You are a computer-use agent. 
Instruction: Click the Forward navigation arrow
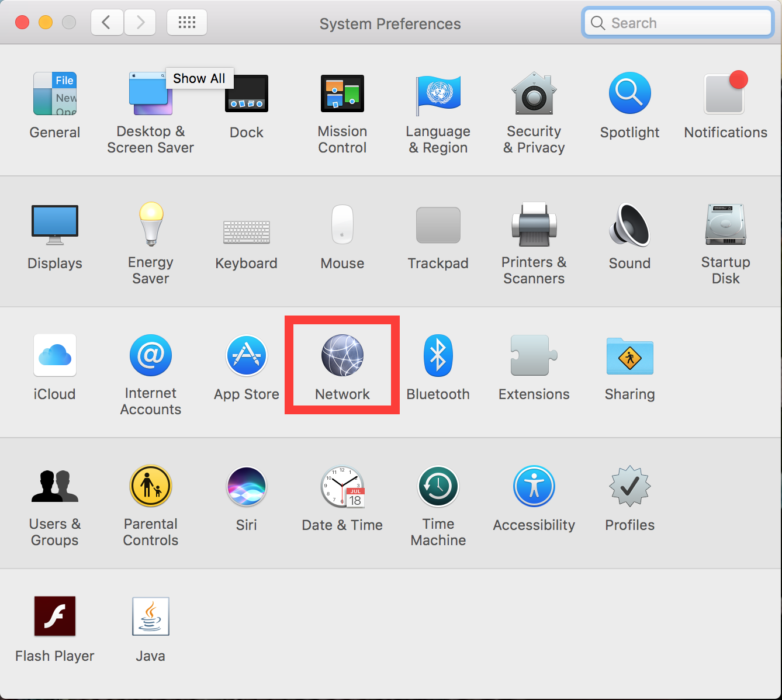tap(140, 23)
